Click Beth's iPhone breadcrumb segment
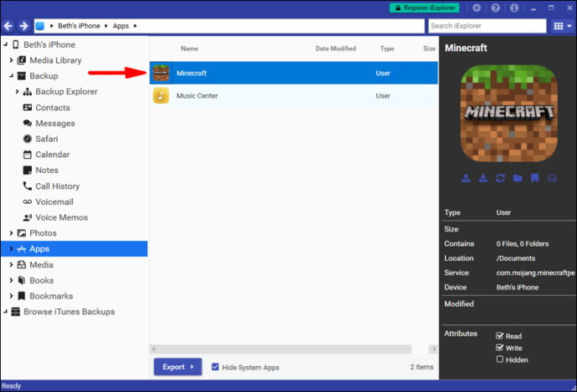The height and width of the screenshot is (392, 577). point(79,26)
